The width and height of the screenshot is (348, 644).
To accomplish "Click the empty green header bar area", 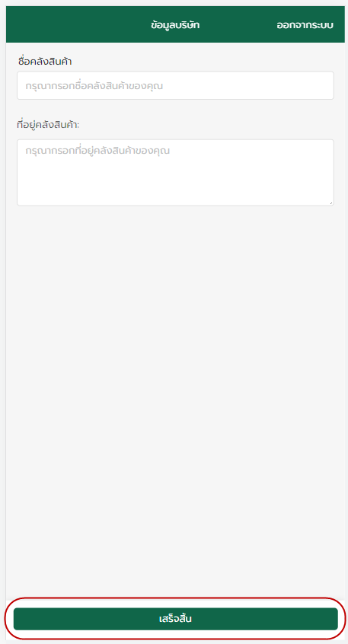I will click(x=74, y=24).
